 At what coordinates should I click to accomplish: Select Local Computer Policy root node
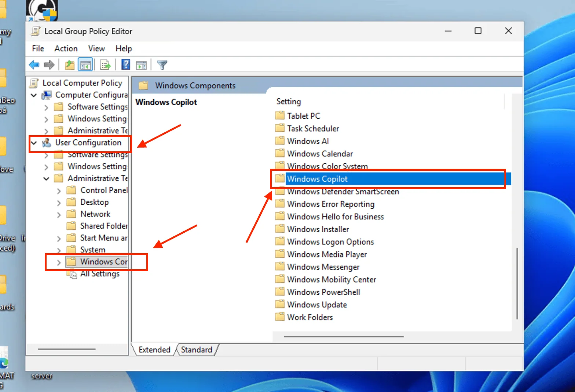[x=82, y=83]
